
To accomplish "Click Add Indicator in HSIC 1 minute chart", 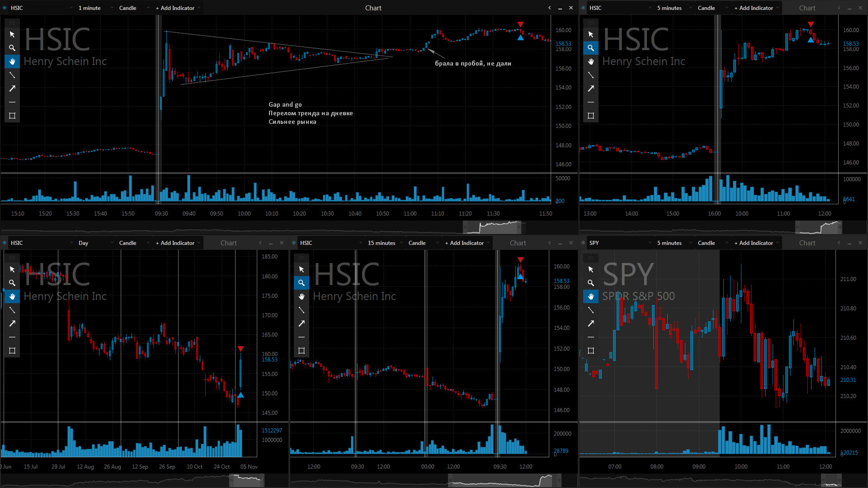I will pyautogui.click(x=177, y=8).
